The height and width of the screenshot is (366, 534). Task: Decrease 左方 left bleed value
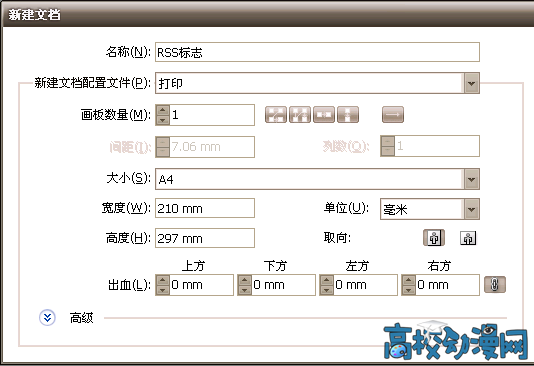tap(327, 290)
